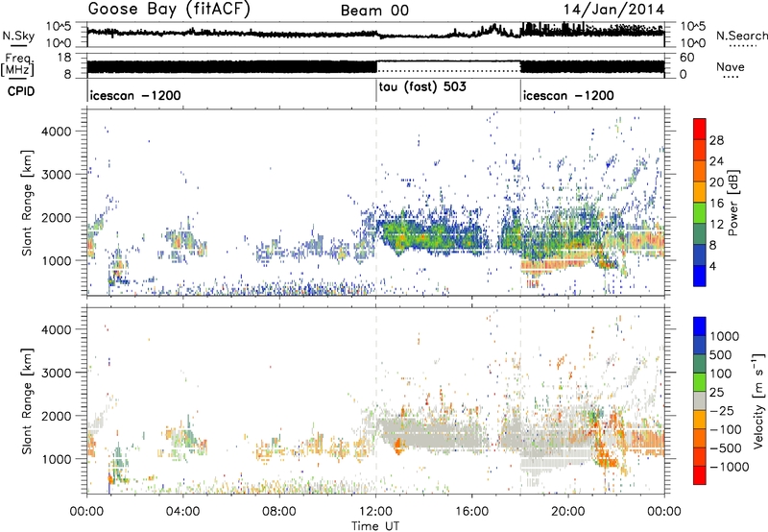Click the black frequency band before 12:00
768x532 pixels.
pos(232,67)
